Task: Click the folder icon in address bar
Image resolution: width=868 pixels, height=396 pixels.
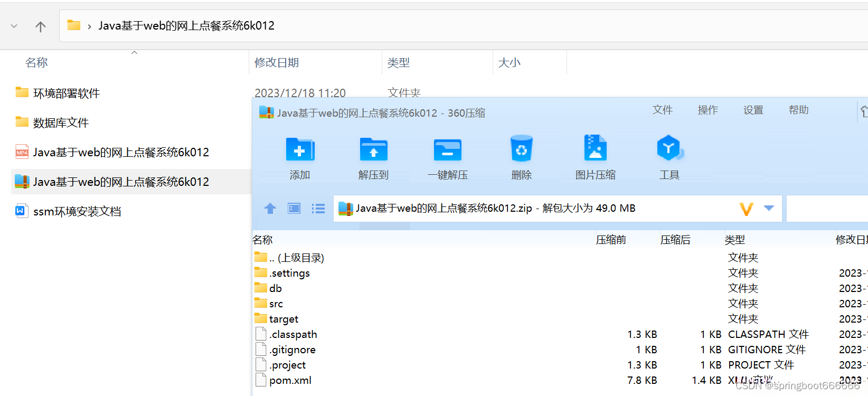Action: pyautogui.click(x=74, y=25)
